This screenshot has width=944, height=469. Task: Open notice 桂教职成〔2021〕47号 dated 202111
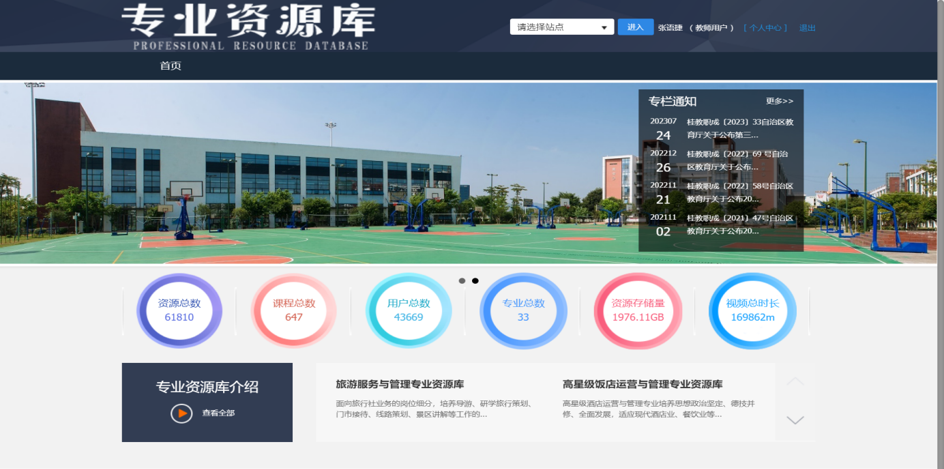[740, 224]
